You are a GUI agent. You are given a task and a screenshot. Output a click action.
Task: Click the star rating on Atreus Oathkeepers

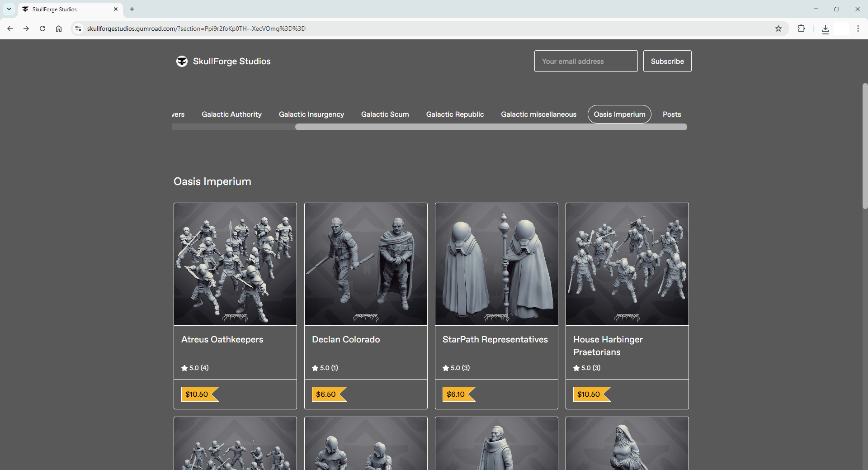[x=195, y=368]
